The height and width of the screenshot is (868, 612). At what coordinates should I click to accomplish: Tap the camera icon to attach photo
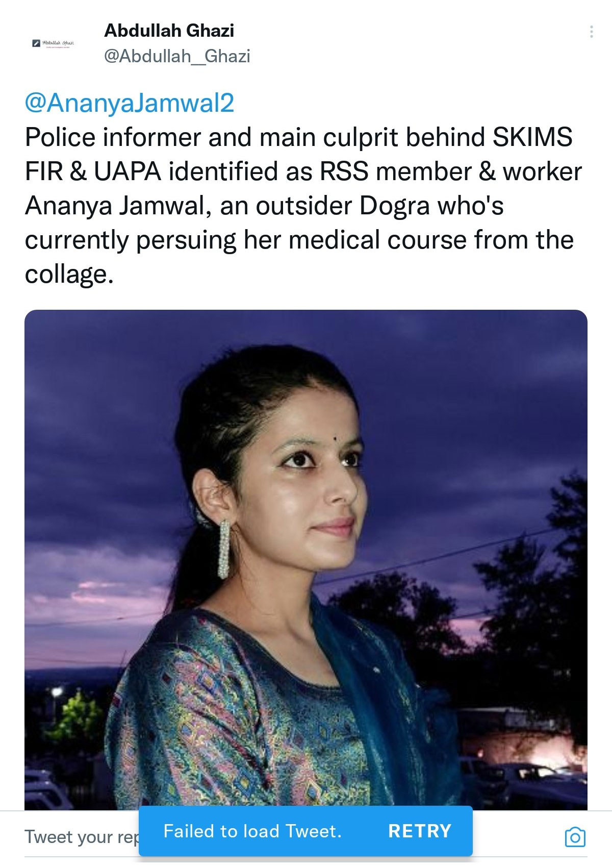575,837
